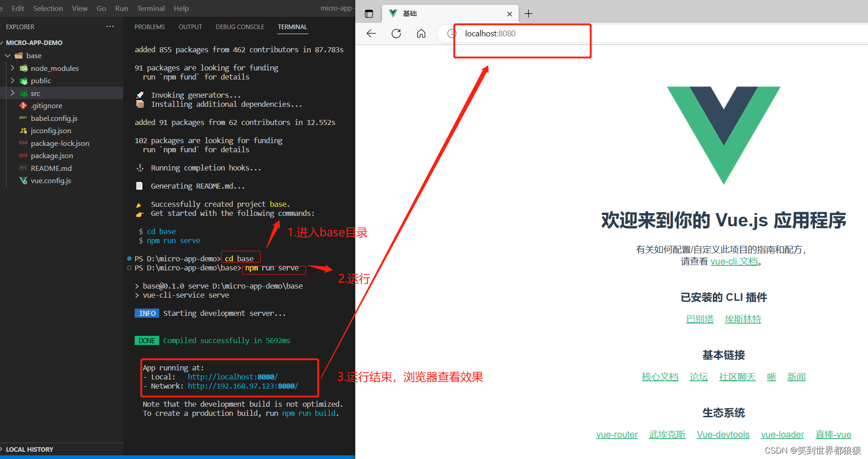Open the Selection menu
868x459 pixels.
[x=48, y=8]
